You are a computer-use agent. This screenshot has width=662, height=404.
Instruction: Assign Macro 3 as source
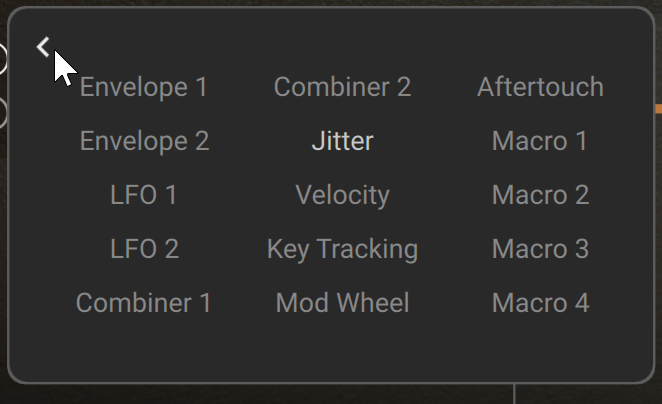(540, 249)
